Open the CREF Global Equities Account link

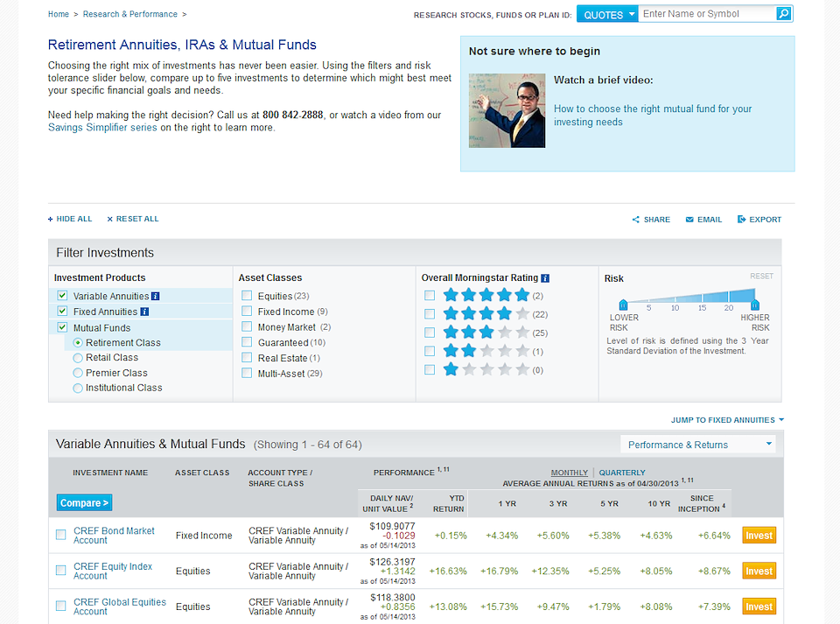tap(120, 606)
